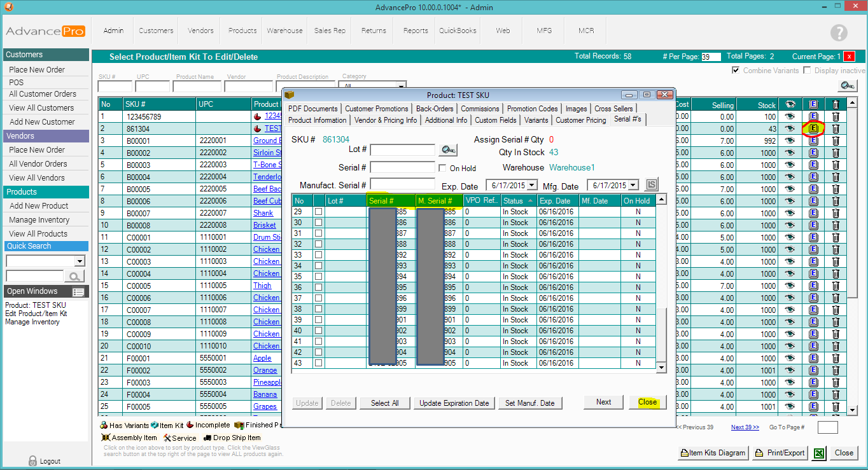Click the view eye icon for SKU 123456789
Screen dimensions: 868x470
[790, 116]
